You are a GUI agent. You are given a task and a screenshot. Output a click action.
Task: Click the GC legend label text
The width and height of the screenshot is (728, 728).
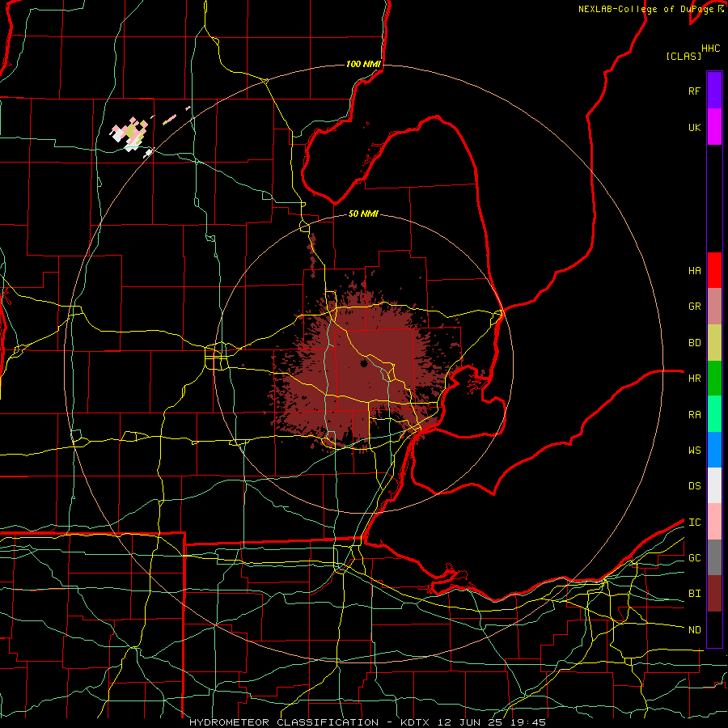(x=694, y=558)
